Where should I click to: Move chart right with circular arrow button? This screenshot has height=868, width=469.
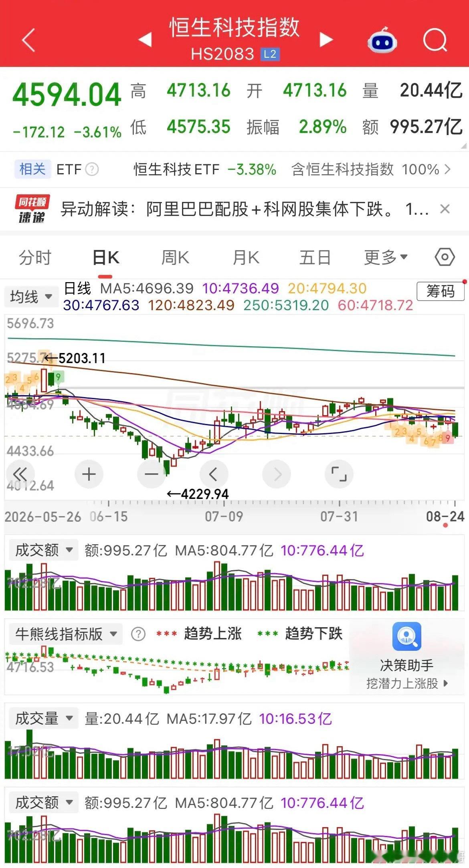click(x=277, y=474)
